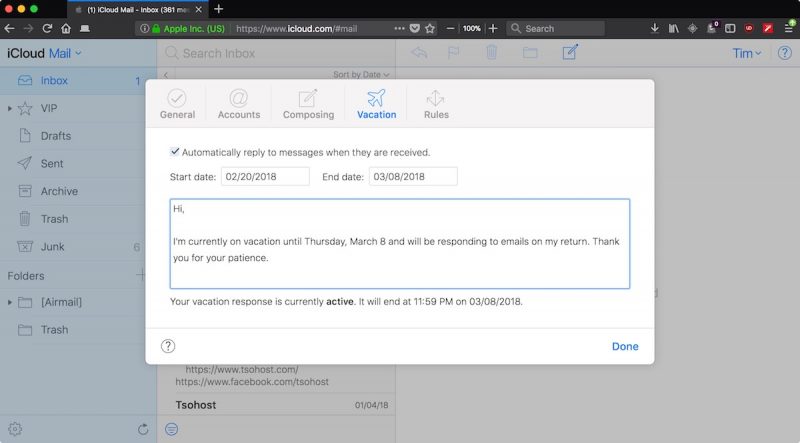This screenshot has width=800, height=443.
Task: Click the move to folder icon
Action: click(530, 52)
